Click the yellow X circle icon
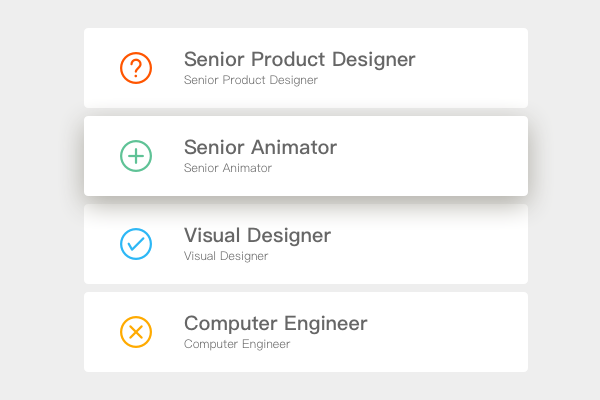This screenshot has height=400, width=600. click(136, 332)
